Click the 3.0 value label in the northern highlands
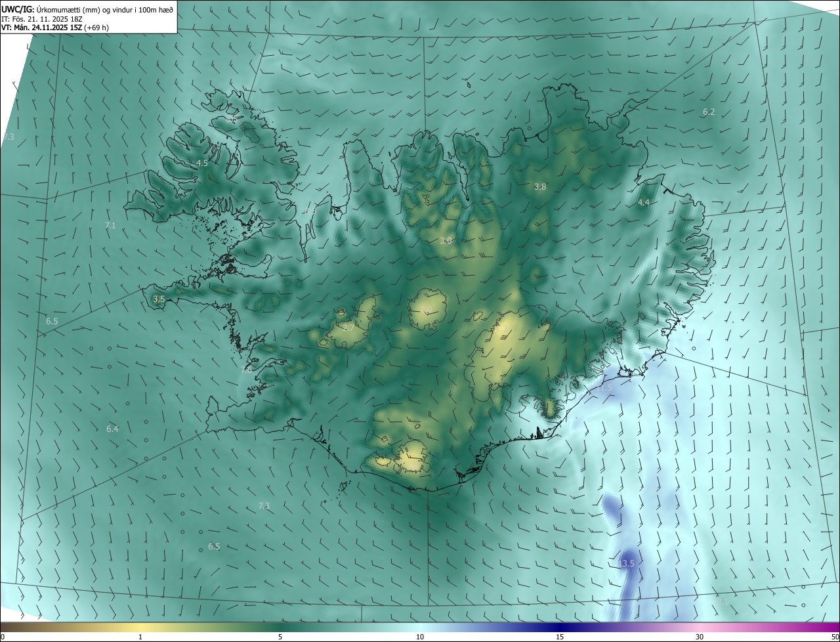 point(446,241)
